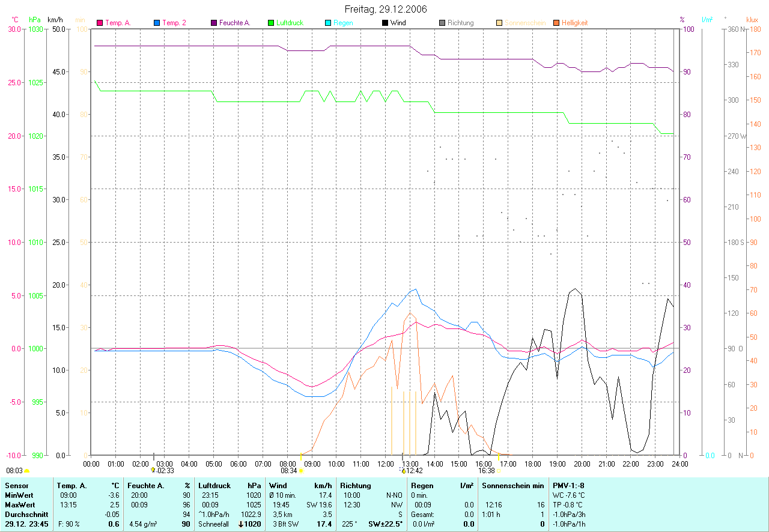Click the Temp. A. table header
This screenshot has height=532, width=769.
coord(71,485)
